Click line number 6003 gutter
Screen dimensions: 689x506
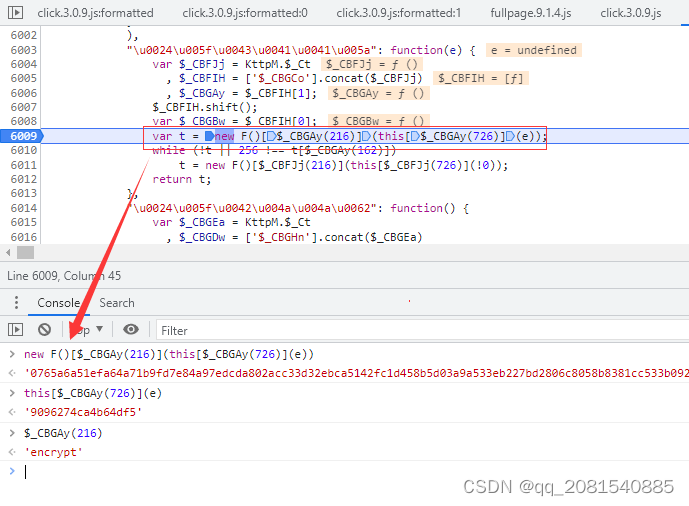coord(24,50)
